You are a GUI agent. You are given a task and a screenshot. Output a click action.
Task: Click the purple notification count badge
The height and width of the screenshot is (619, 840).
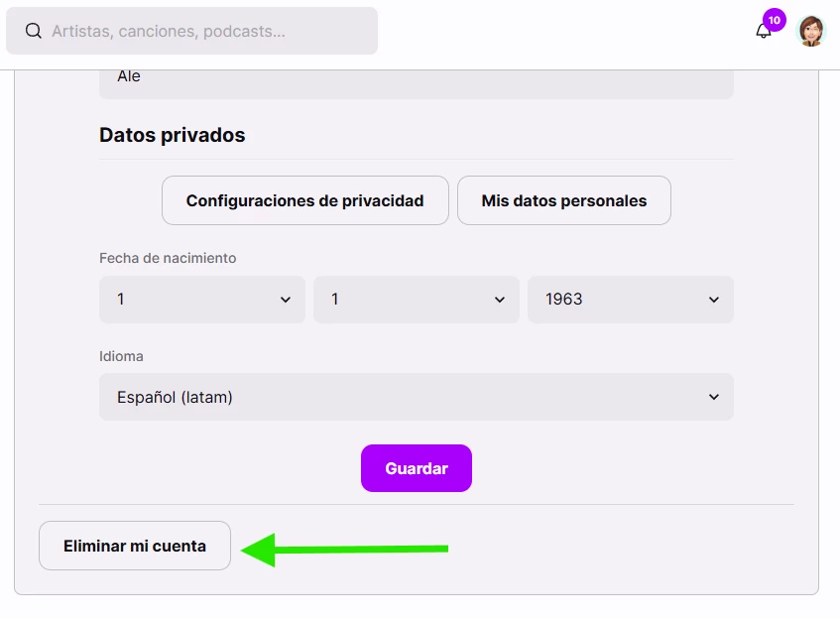pyautogui.click(x=775, y=21)
